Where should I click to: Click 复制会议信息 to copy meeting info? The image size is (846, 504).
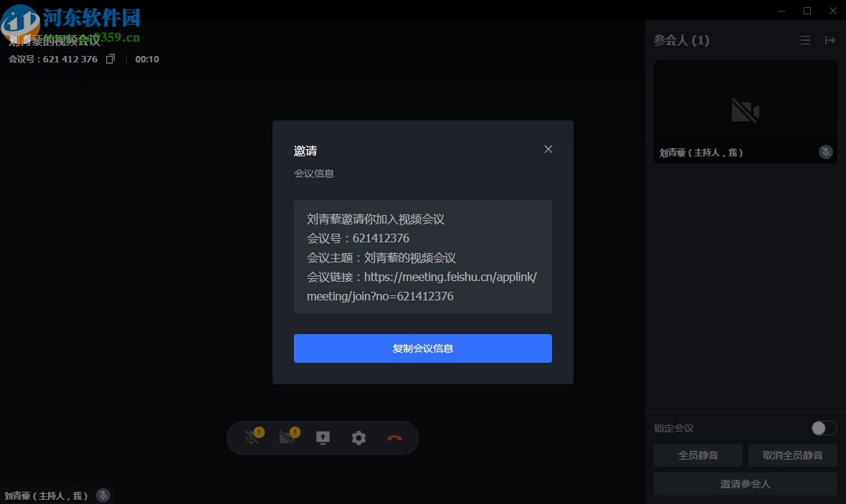[422, 348]
